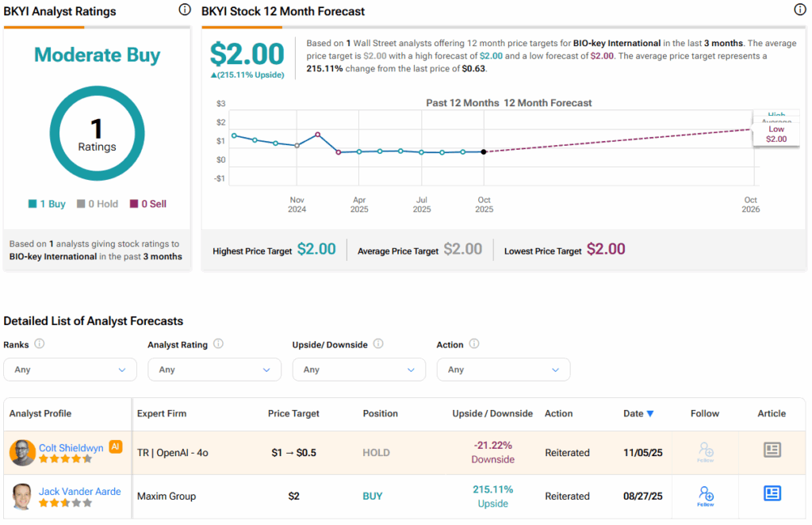
Task: Click the Oct 2025 black point on chart
Action: [x=484, y=151]
